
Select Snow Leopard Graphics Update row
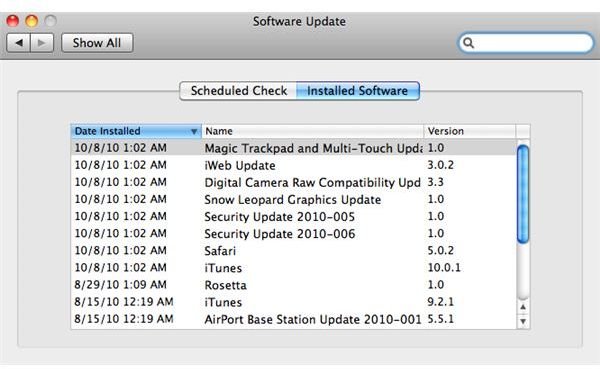pyautogui.click(x=293, y=199)
